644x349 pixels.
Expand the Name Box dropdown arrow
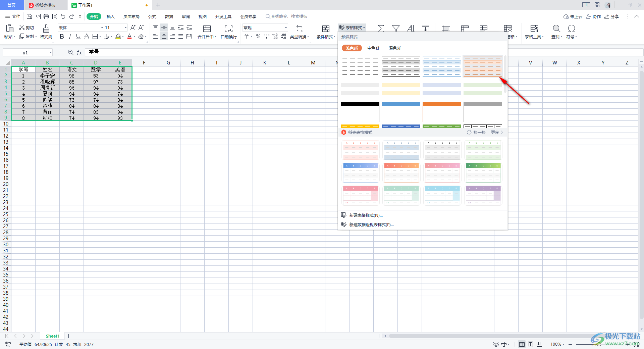(x=51, y=52)
